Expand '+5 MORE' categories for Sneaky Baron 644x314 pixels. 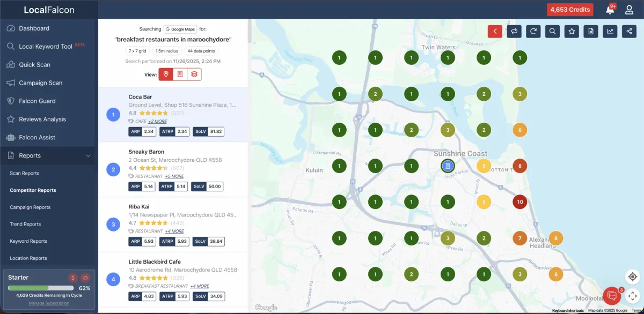click(174, 176)
